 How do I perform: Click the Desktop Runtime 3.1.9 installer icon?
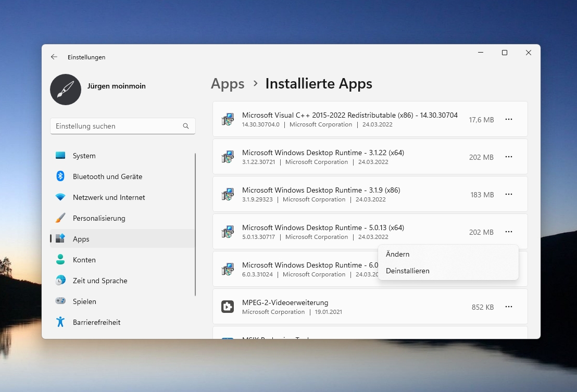click(x=228, y=195)
